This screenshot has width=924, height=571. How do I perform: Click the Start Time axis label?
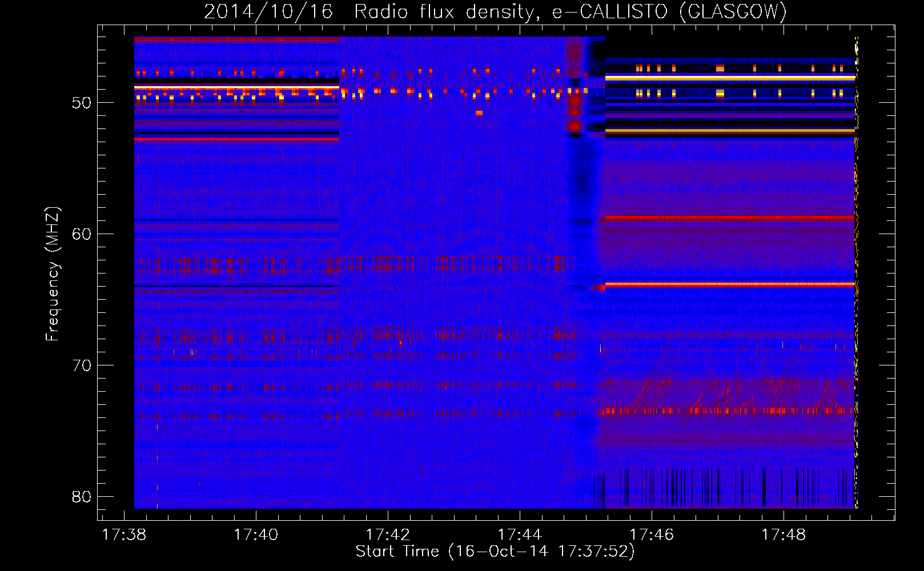[495, 552]
